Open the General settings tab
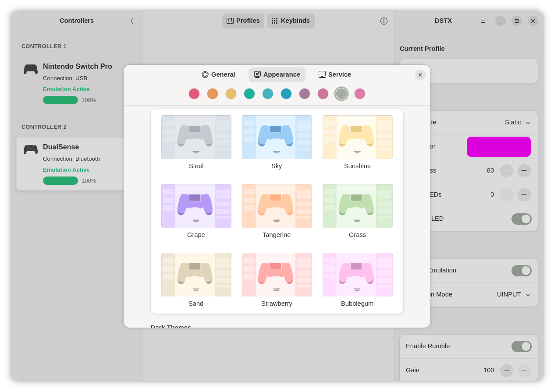 [x=218, y=74]
